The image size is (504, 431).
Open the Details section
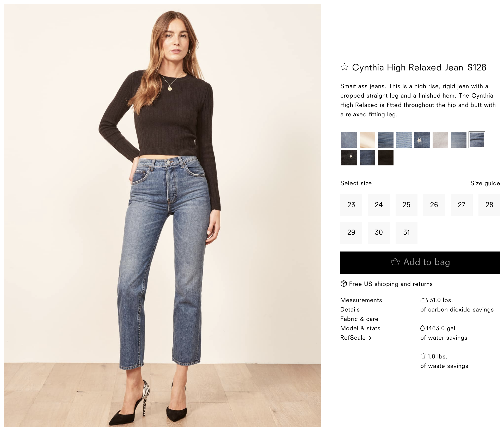click(x=350, y=309)
